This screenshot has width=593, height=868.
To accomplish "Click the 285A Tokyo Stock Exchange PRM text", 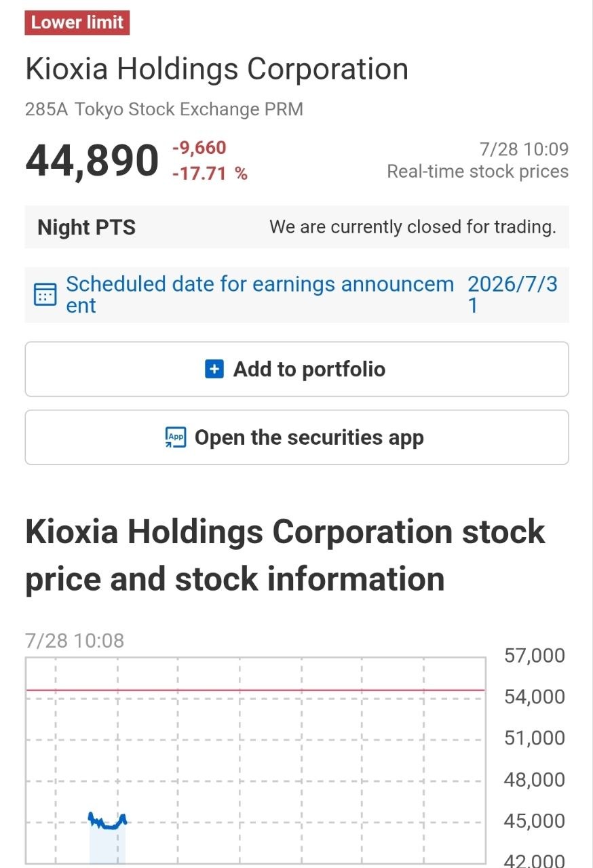I will click(164, 109).
